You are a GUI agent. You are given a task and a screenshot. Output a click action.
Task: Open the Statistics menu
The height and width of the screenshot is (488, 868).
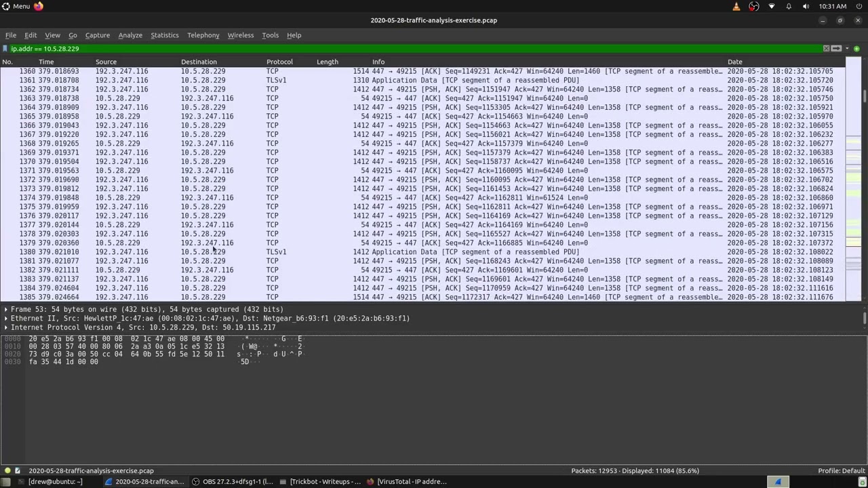coord(165,35)
